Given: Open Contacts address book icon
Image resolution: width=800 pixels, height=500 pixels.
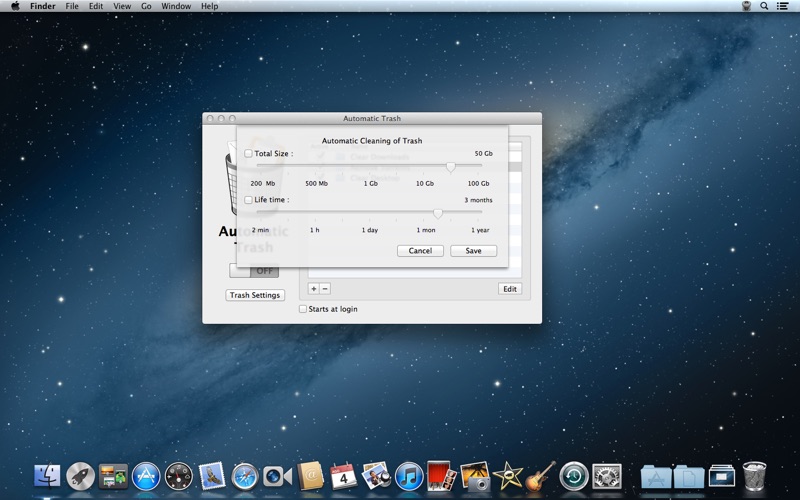Looking at the screenshot, I should (x=310, y=476).
